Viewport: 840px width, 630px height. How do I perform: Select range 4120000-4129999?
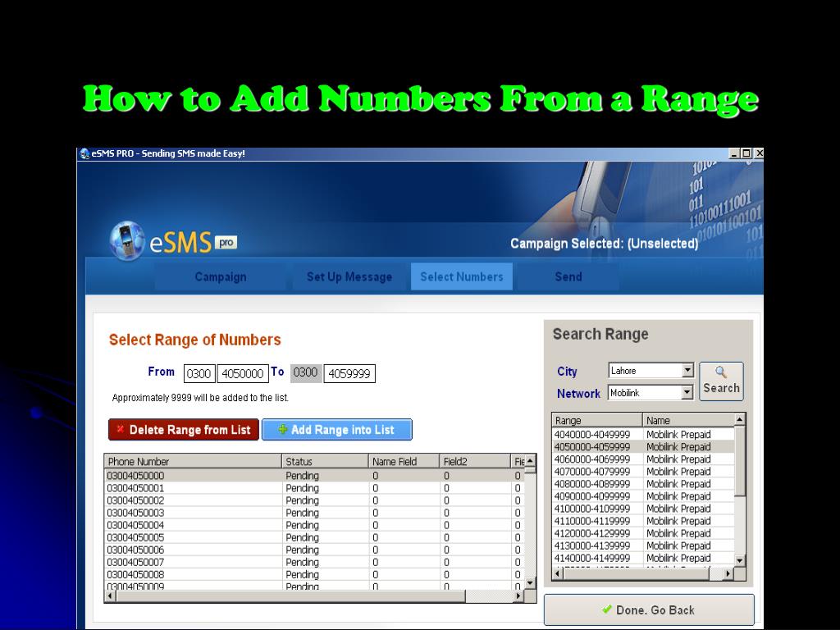click(x=643, y=533)
